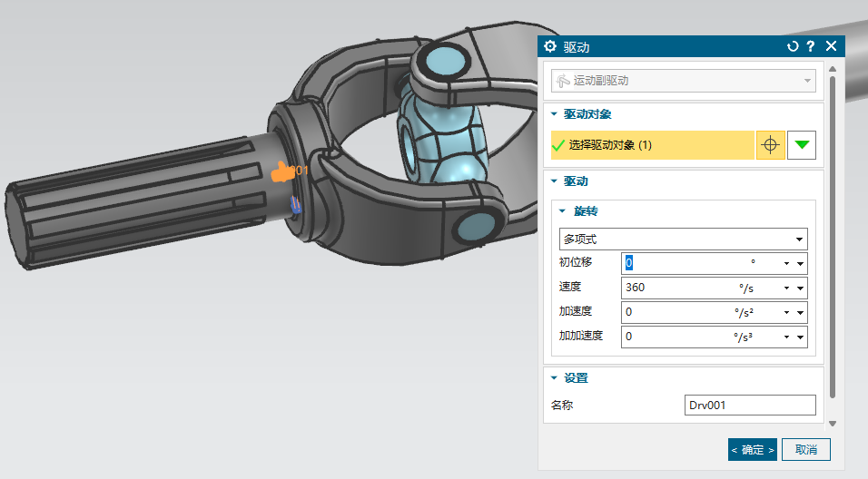The width and height of the screenshot is (868, 479).
Task: Reset the 驱动 dialog with the reset arrow
Action: [x=793, y=46]
